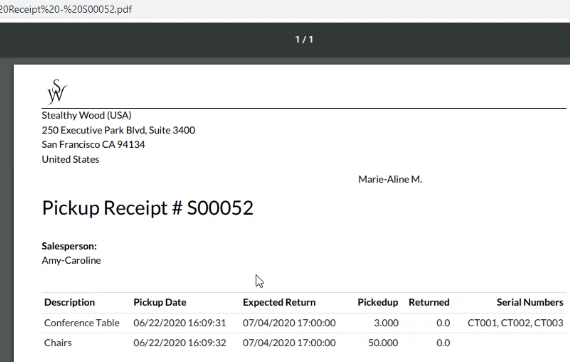The image size is (570, 362).
Task: Click pickup date 06/22/2020 16:09:31
Action: (x=180, y=323)
